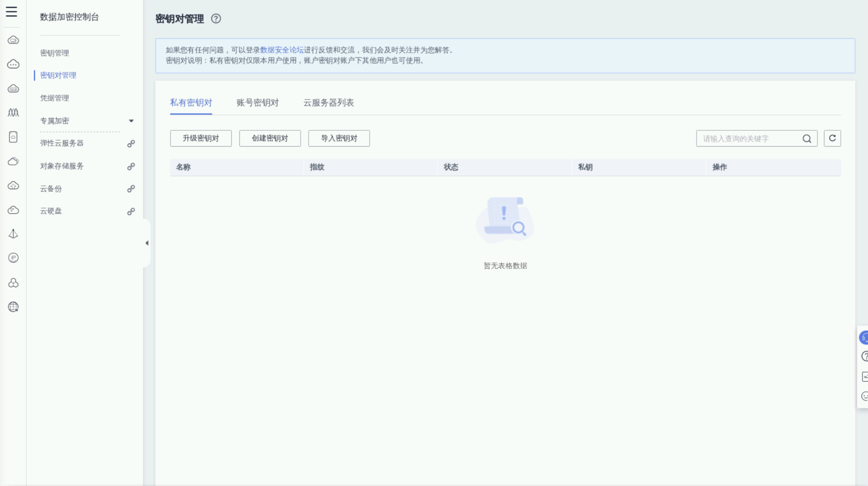Click the wave-shaped auto scaling icon in sidebar
868x486 pixels.
(x=13, y=113)
